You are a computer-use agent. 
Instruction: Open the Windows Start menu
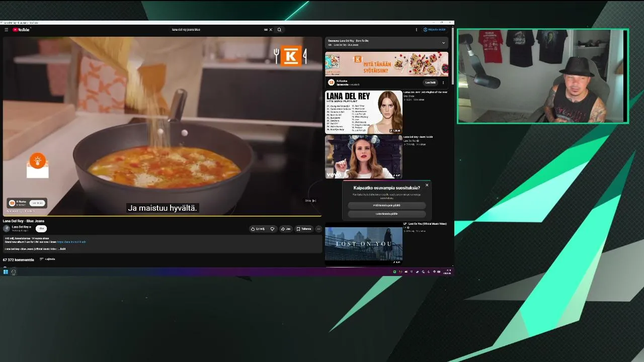tap(6, 272)
